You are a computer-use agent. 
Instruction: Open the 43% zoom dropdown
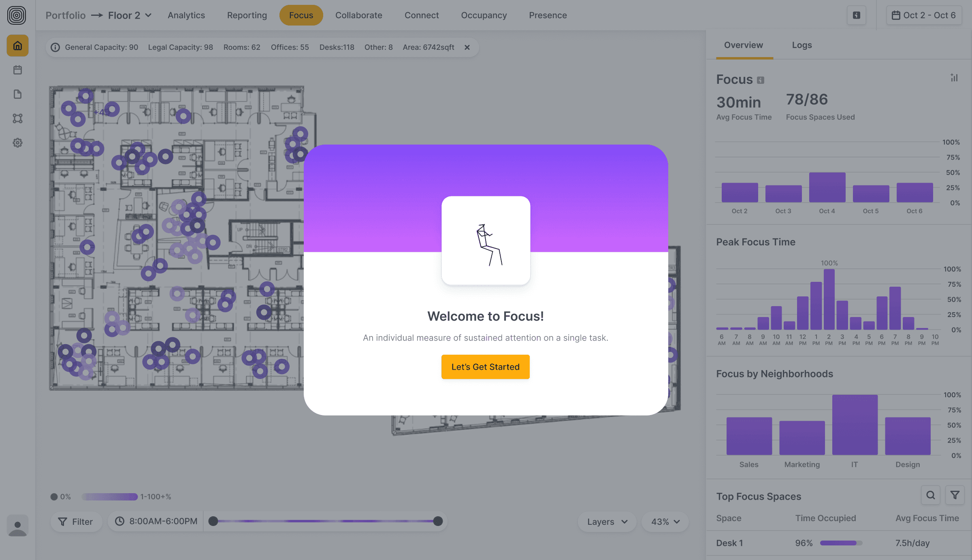point(665,522)
